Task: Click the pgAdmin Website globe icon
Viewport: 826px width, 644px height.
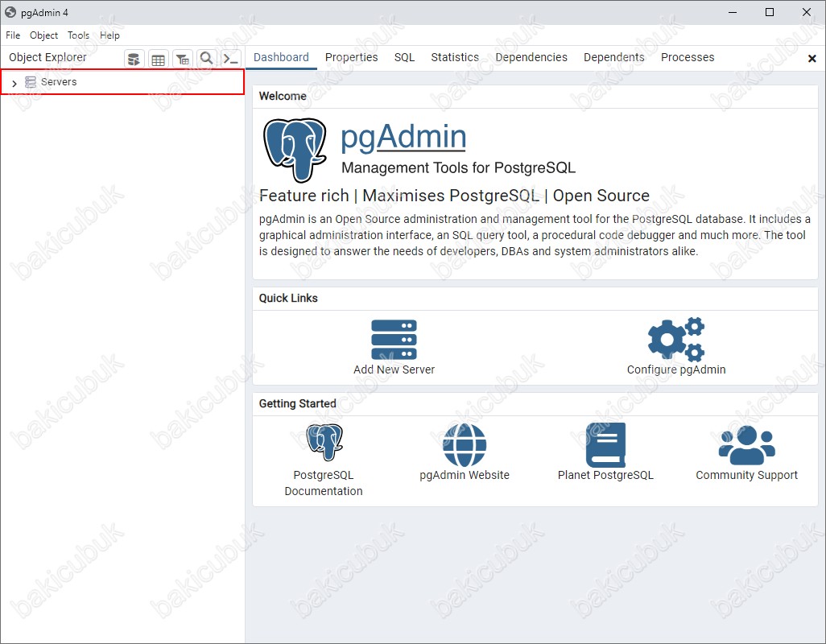Action: (465, 445)
